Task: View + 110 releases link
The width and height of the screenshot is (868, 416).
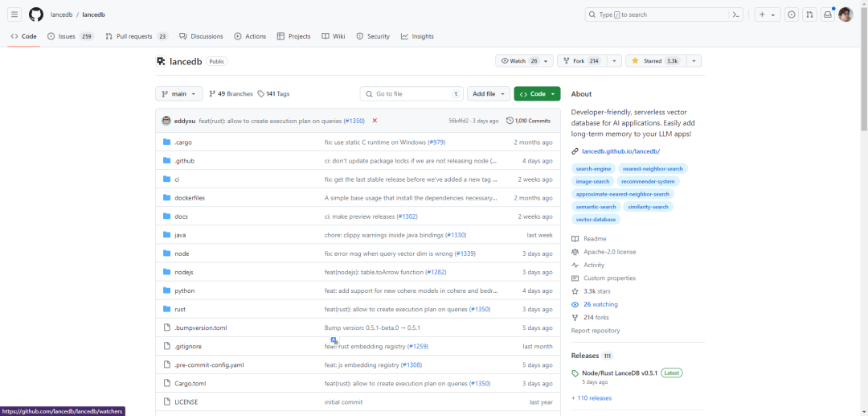Action: 592,397
